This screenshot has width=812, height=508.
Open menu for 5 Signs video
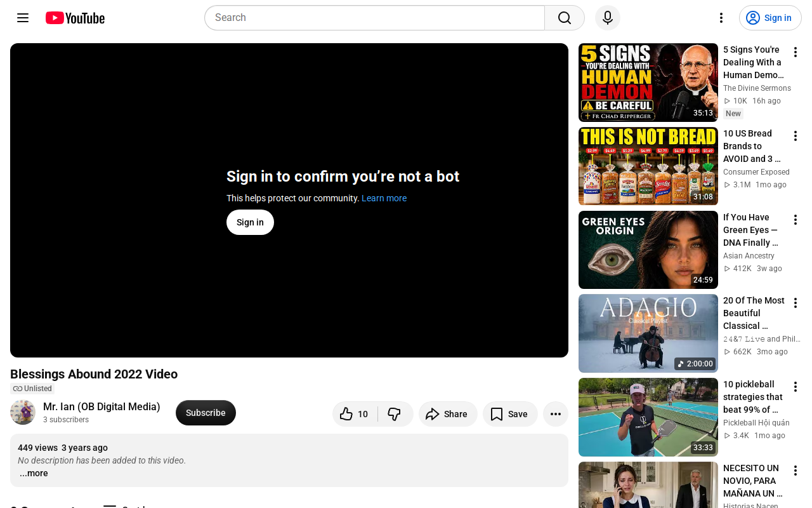point(795,52)
